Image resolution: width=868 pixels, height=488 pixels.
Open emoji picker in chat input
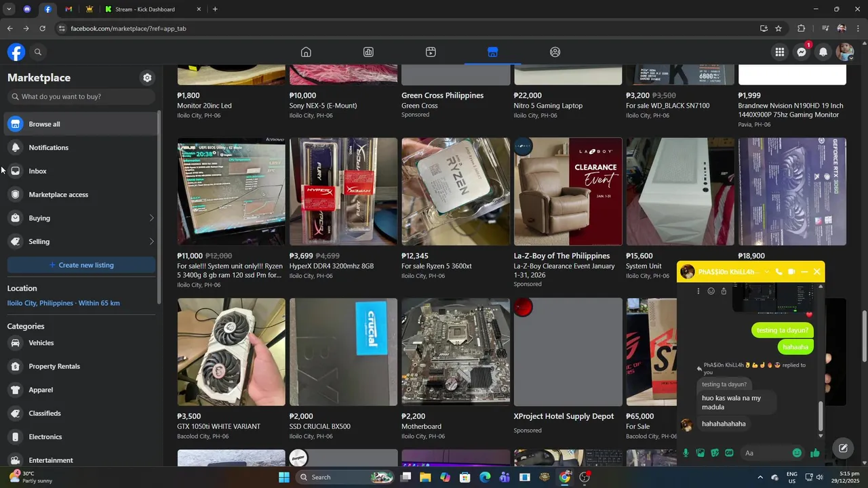(x=797, y=453)
